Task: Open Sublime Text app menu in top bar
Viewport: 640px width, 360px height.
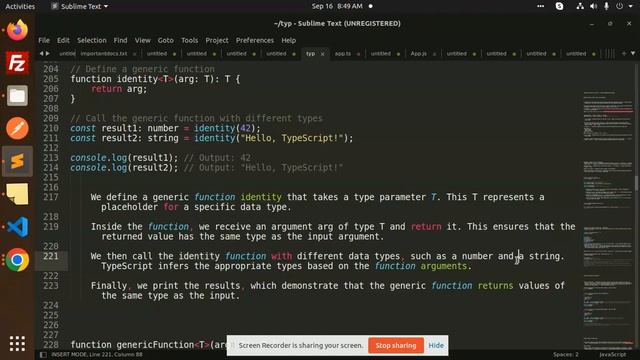Action: pyautogui.click(x=80, y=6)
